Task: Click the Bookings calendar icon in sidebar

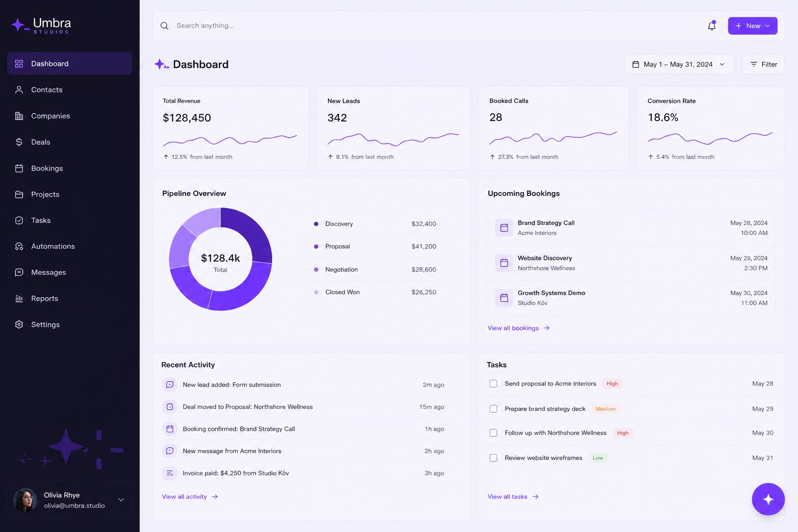Action: (x=19, y=168)
